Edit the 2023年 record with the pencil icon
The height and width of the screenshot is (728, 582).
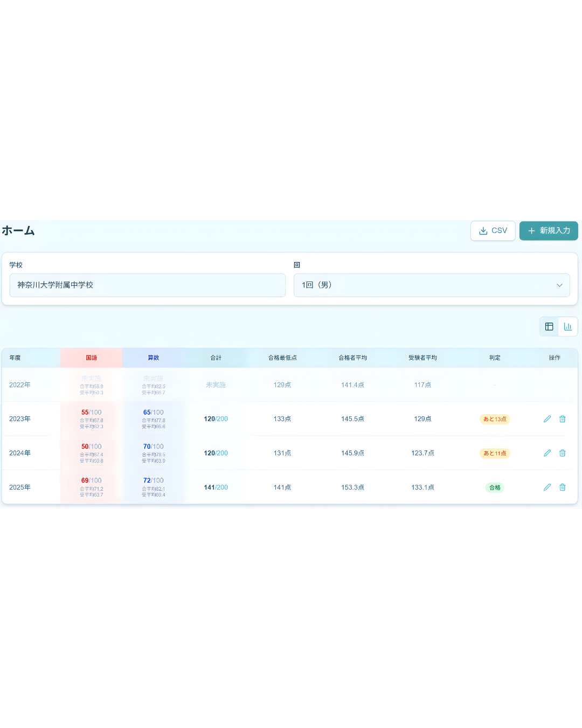547,419
